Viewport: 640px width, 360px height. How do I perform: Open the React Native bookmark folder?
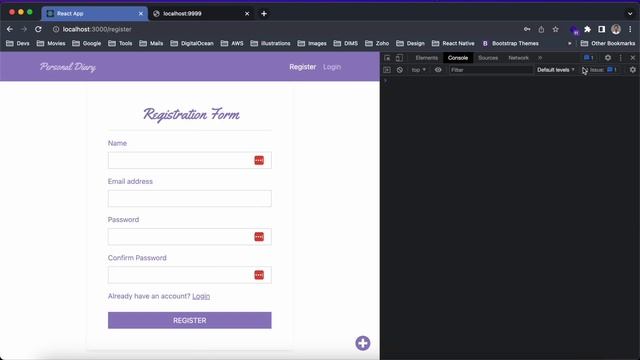pyautogui.click(x=453, y=43)
